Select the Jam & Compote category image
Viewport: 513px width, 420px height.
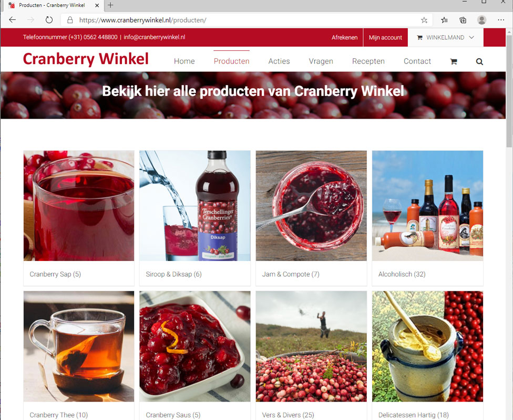click(x=311, y=206)
